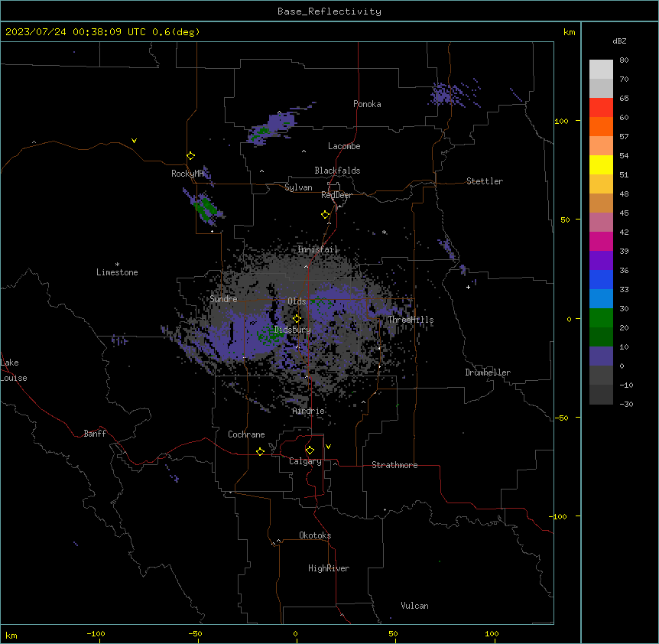Click the Ponoka label on the map
The height and width of the screenshot is (644, 659).
367,104
